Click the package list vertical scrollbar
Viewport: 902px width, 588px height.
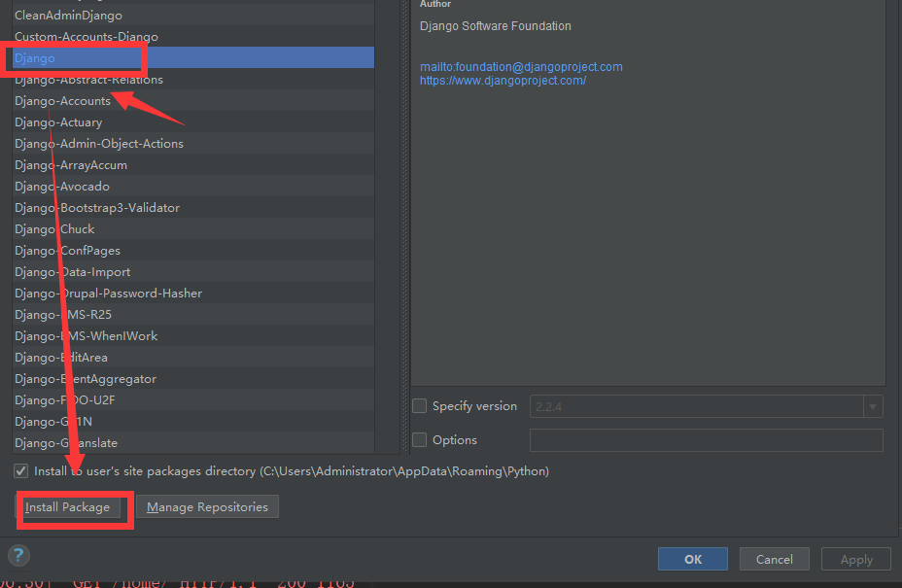387,226
